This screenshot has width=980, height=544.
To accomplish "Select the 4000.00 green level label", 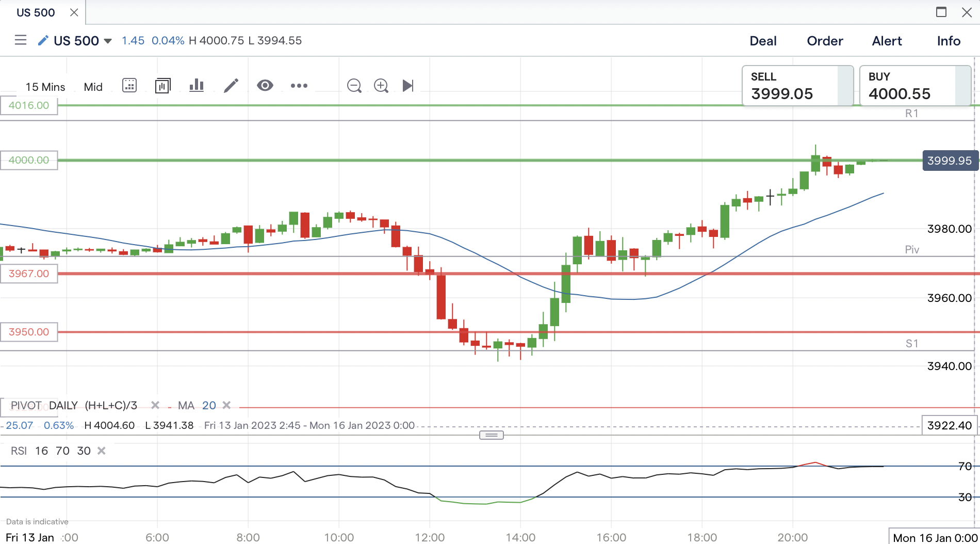I will tap(29, 160).
